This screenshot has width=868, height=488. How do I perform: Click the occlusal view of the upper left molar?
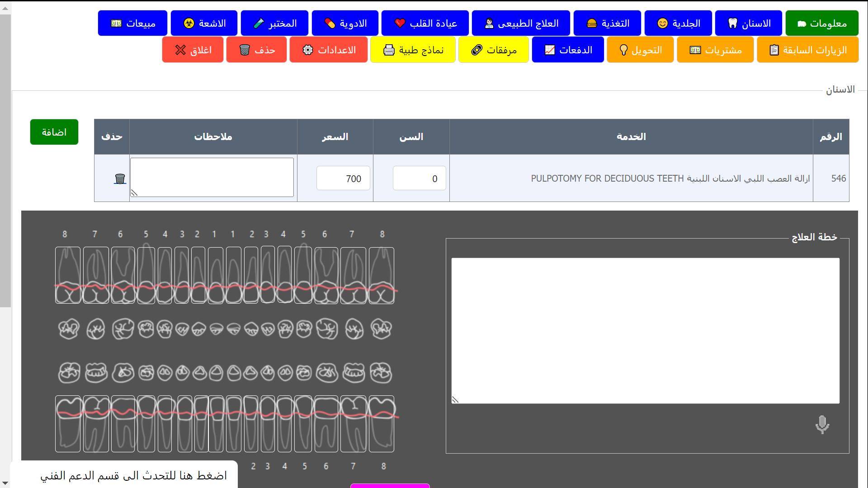pyautogui.click(x=69, y=329)
